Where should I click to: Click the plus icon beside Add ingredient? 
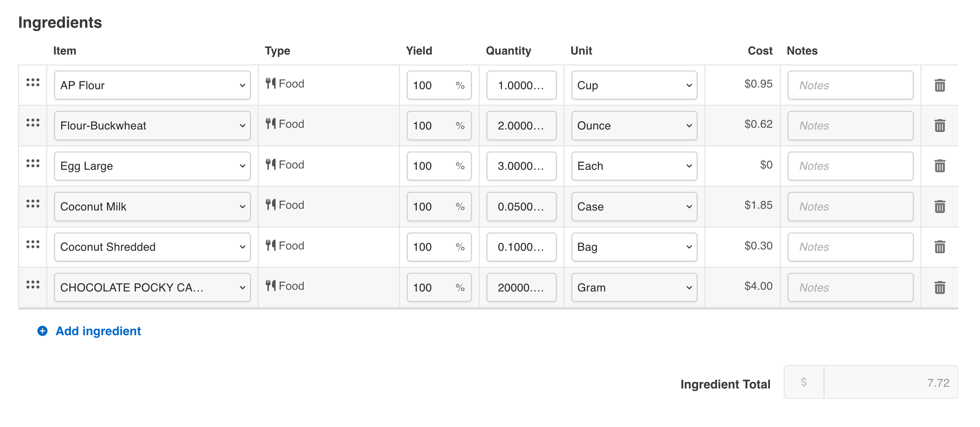pyautogui.click(x=42, y=331)
